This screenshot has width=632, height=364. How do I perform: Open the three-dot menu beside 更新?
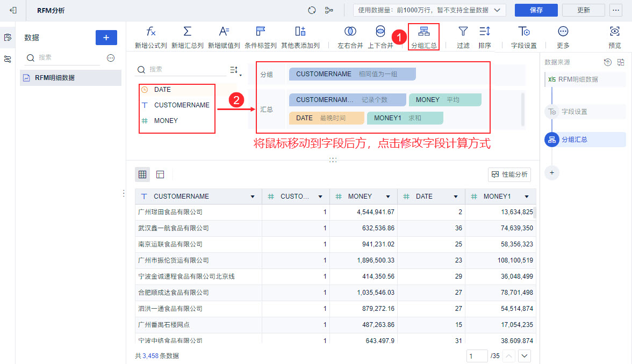pyautogui.click(x=616, y=10)
